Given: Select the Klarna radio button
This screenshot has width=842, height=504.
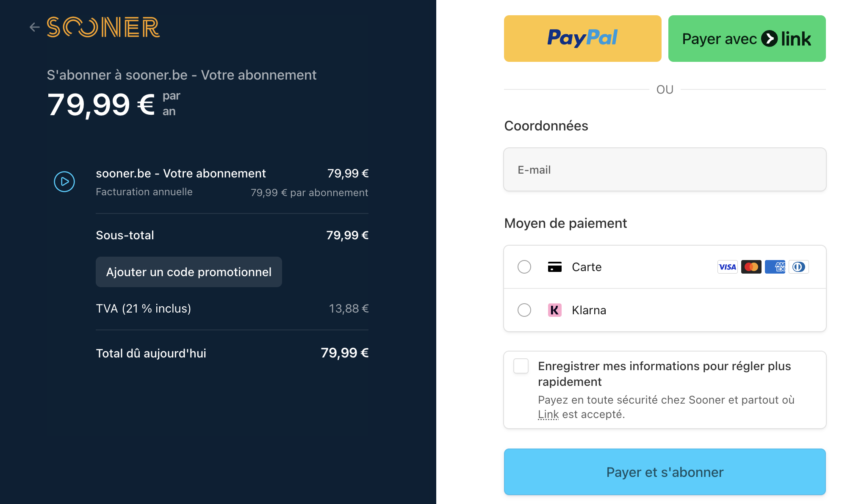Looking at the screenshot, I should click(524, 310).
